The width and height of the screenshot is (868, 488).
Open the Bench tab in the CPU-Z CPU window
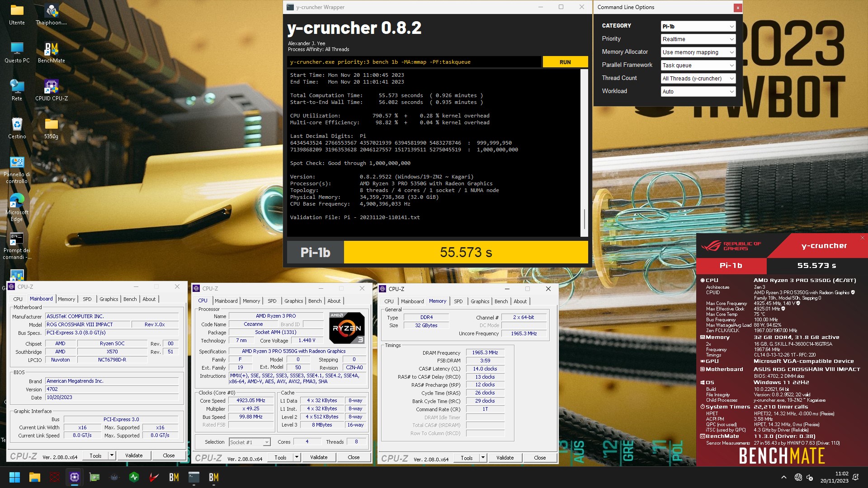[x=315, y=301]
